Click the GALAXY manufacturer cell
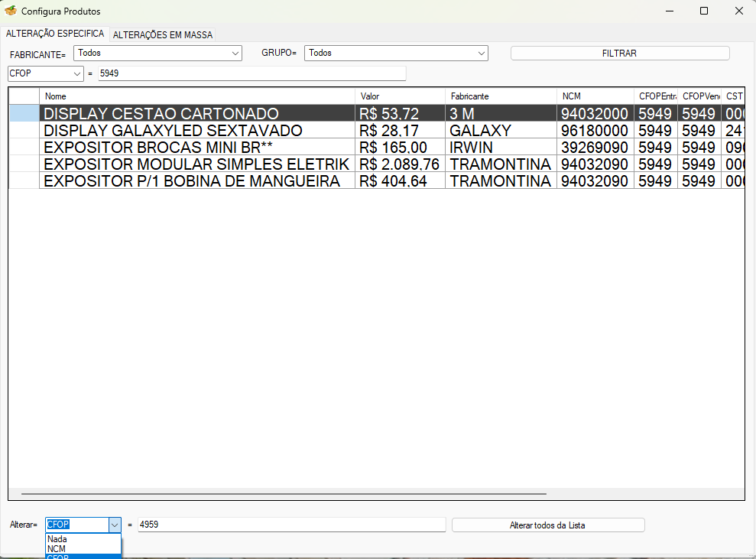The image size is (756, 559). (x=501, y=130)
